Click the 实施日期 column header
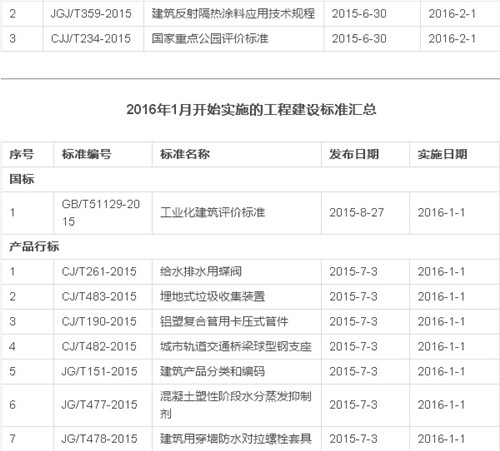 (442, 154)
